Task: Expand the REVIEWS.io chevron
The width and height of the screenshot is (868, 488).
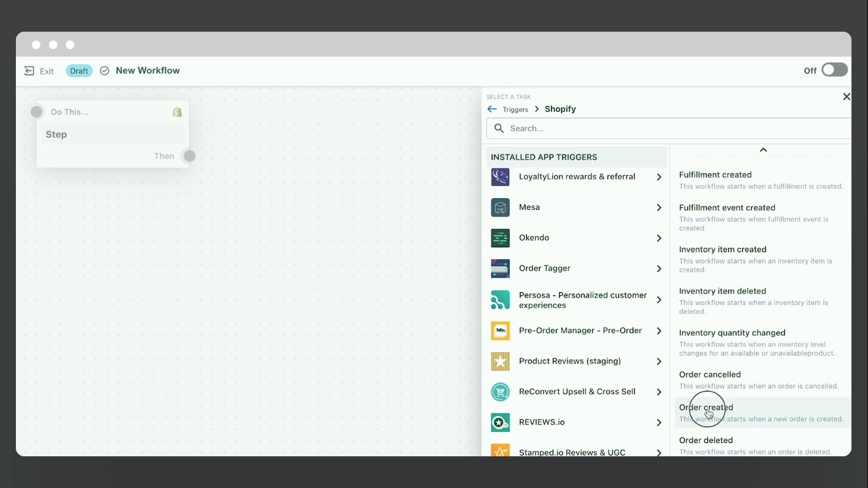Action: coord(659,423)
